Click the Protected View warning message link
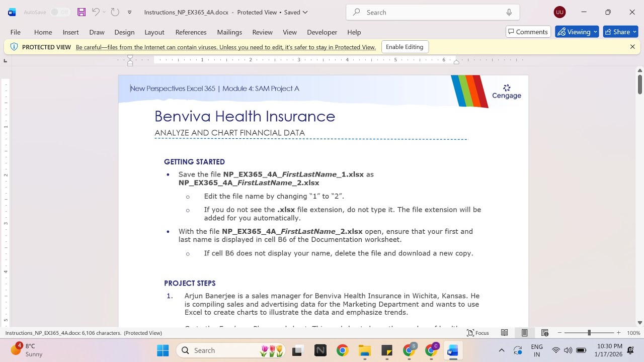644x362 pixels. click(226, 47)
